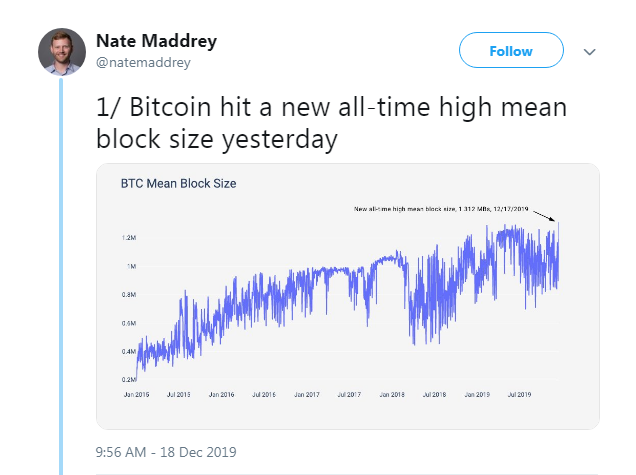Click the Follow button
This screenshot has height=475, width=636.
point(510,51)
